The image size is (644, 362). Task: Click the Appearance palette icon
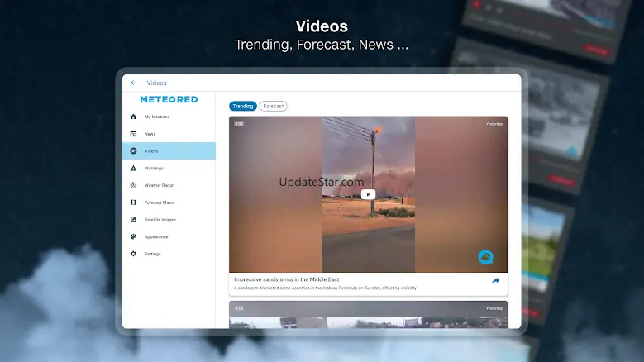click(x=133, y=237)
